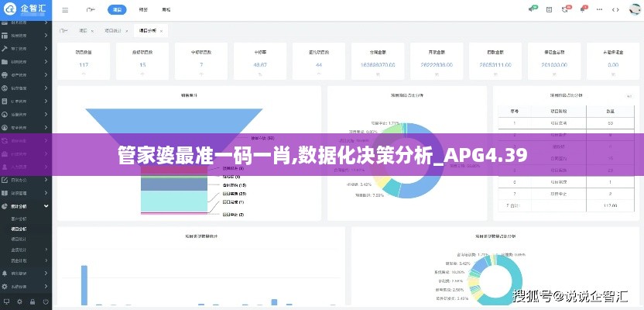Viewport: 644px width, 310px height.
Task: Click the steel blue funnel chart segment
Action: point(173,184)
